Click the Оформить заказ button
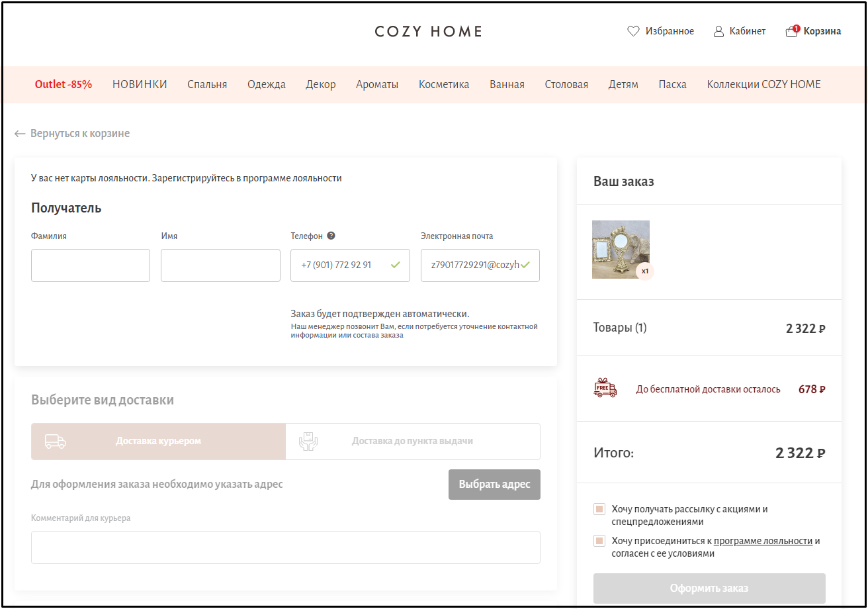Viewport: 868px width, 609px height. [x=709, y=588]
